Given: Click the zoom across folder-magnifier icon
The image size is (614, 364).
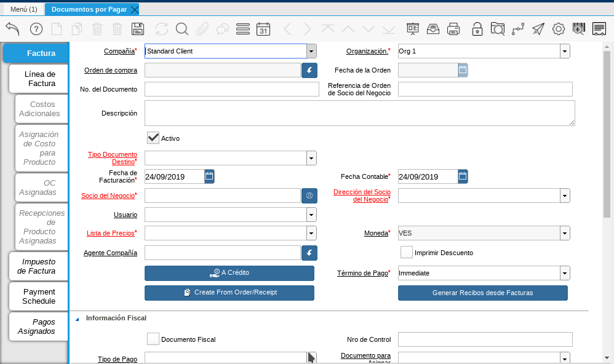Looking at the screenshot, I should tap(498, 29).
